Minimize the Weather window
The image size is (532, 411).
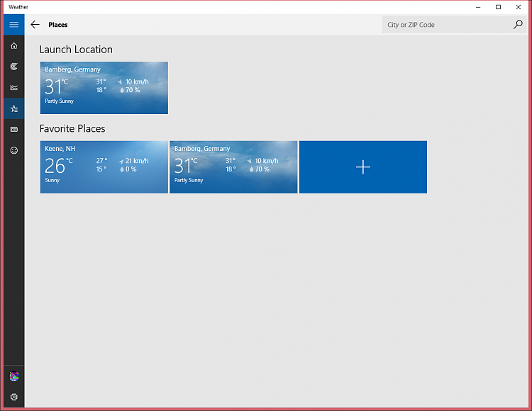pos(478,7)
